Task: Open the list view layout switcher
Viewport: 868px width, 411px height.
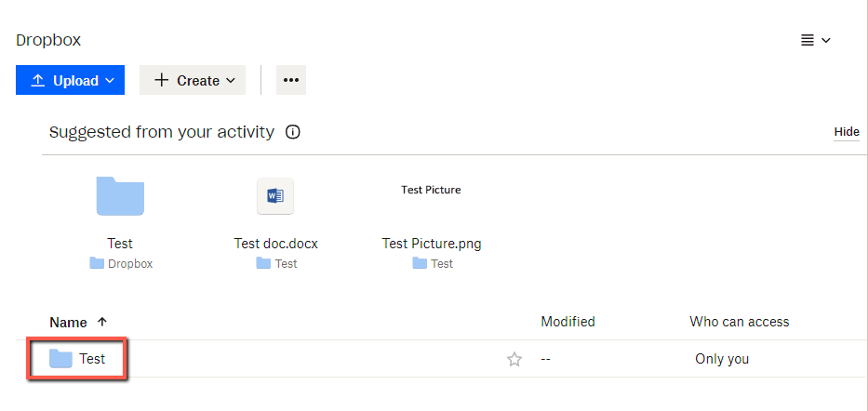Action: tap(816, 40)
